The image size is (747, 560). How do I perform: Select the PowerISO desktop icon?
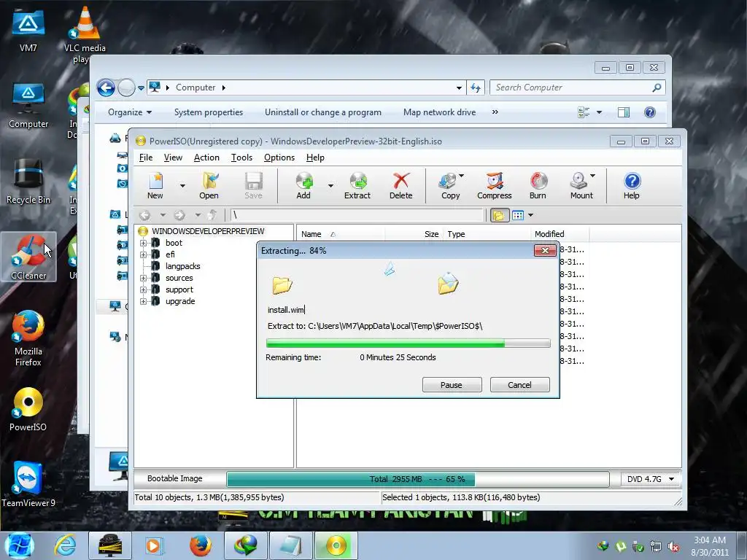coord(28,410)
